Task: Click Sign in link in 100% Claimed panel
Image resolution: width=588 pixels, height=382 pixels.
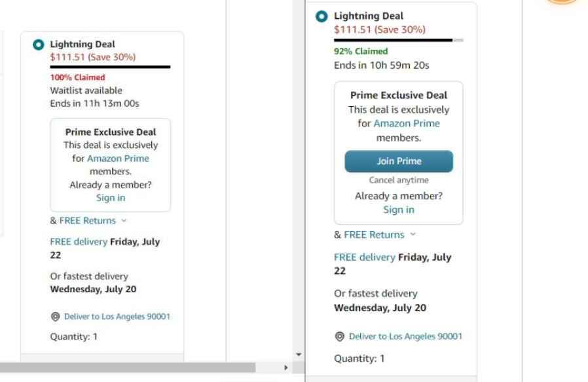Action: coord(111,198)
